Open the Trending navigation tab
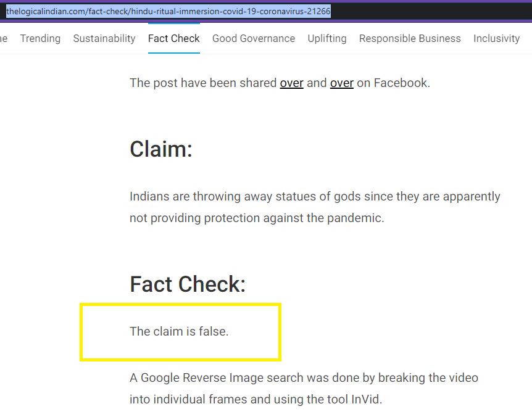532x417 pixels. [x=40, y=38]
